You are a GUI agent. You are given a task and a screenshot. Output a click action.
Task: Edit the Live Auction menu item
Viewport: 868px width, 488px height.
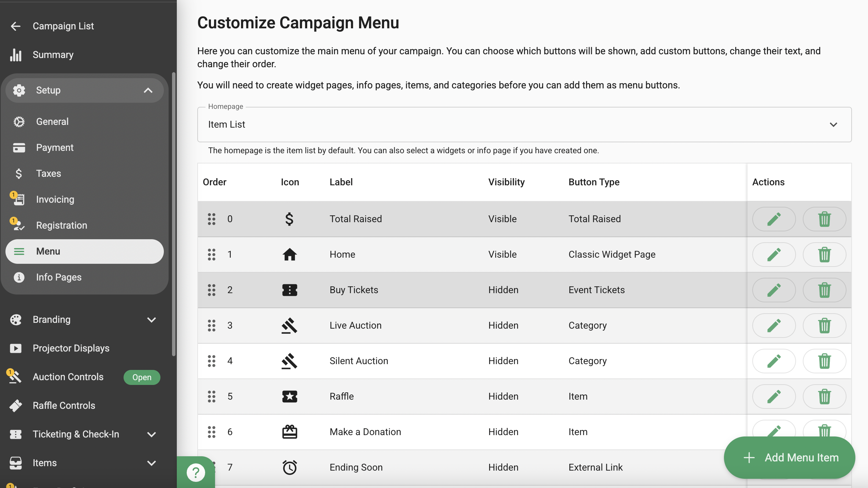tap(774, 326)
